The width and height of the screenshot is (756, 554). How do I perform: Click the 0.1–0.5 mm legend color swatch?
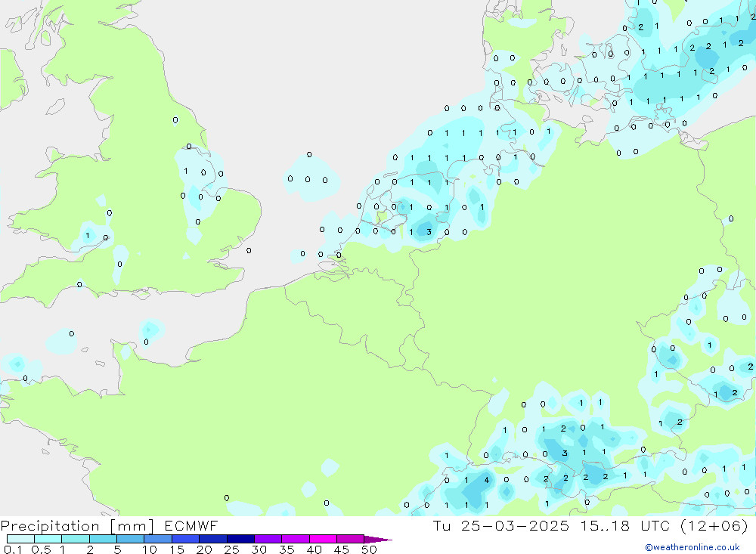pyautogui.click(x=20, y=539)
